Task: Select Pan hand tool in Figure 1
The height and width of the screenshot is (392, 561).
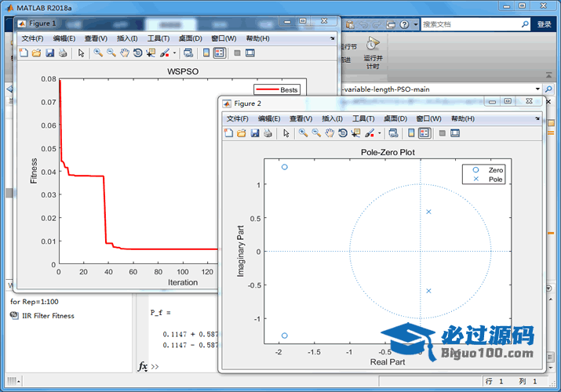Action: [125, 53]
